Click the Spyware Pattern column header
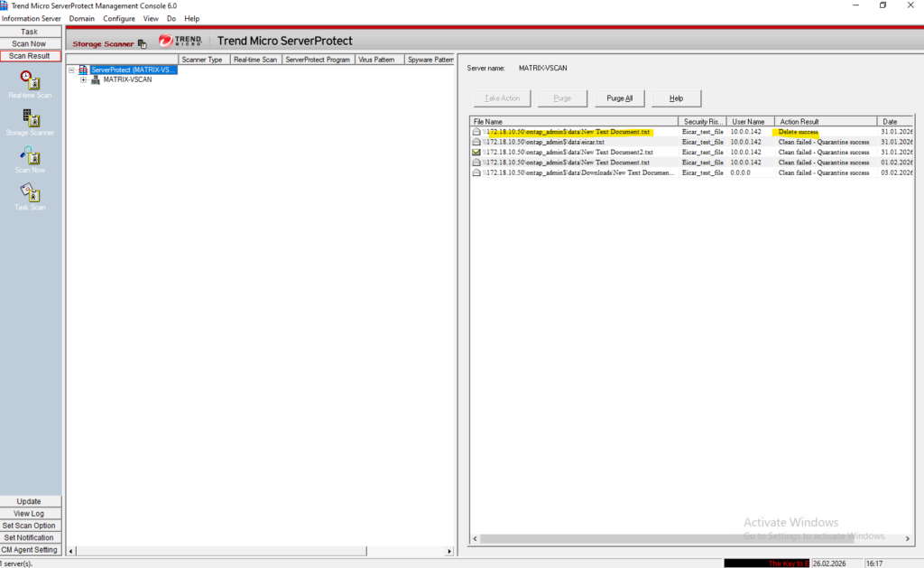 (430, 60)
